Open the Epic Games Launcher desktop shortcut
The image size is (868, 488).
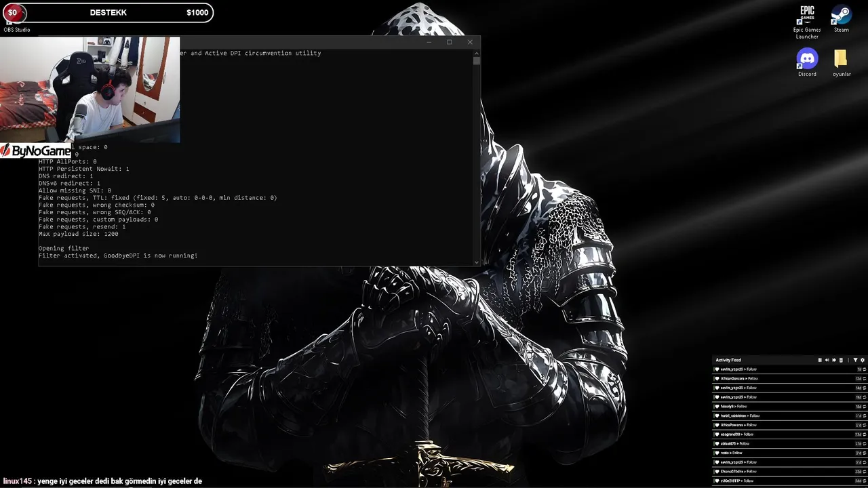click(807, 22)
